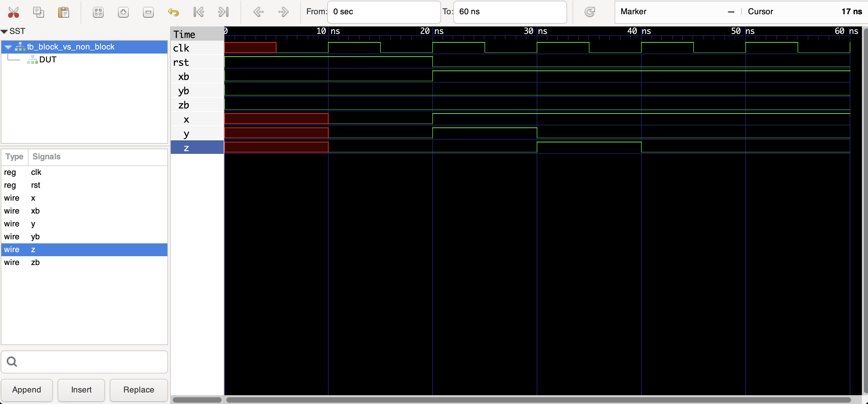Image resolution: width=868 pixels, height=404 pixels.
Task: Jump to end with Zoom-to-End icon
Action: 224,12
